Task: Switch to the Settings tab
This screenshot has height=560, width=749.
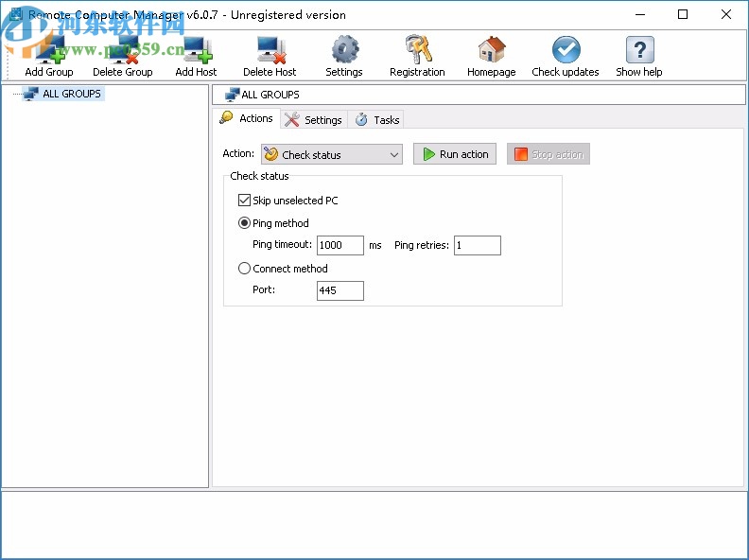Action: [x=314, y=120]
